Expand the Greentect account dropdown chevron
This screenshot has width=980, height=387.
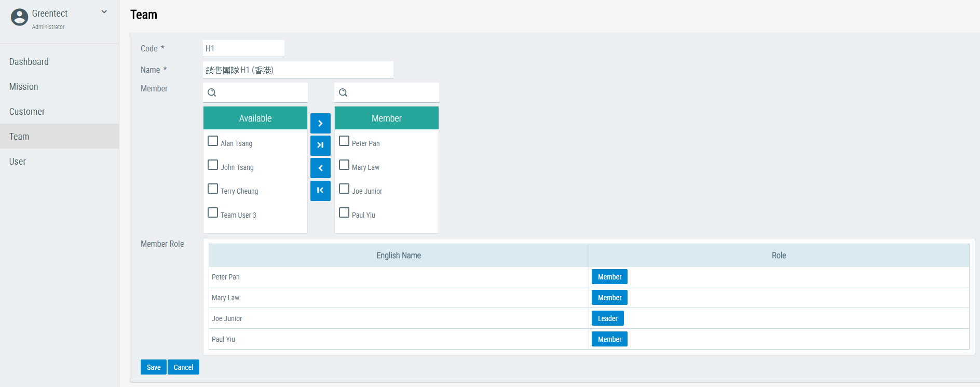pos(104,12)
